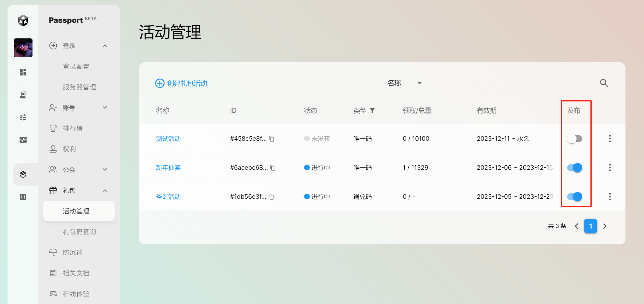Viewport: 644px width, 304px height.
Task: Open the code braces icon in left rail
Action: pyautogui.click(x=23, y=197)
